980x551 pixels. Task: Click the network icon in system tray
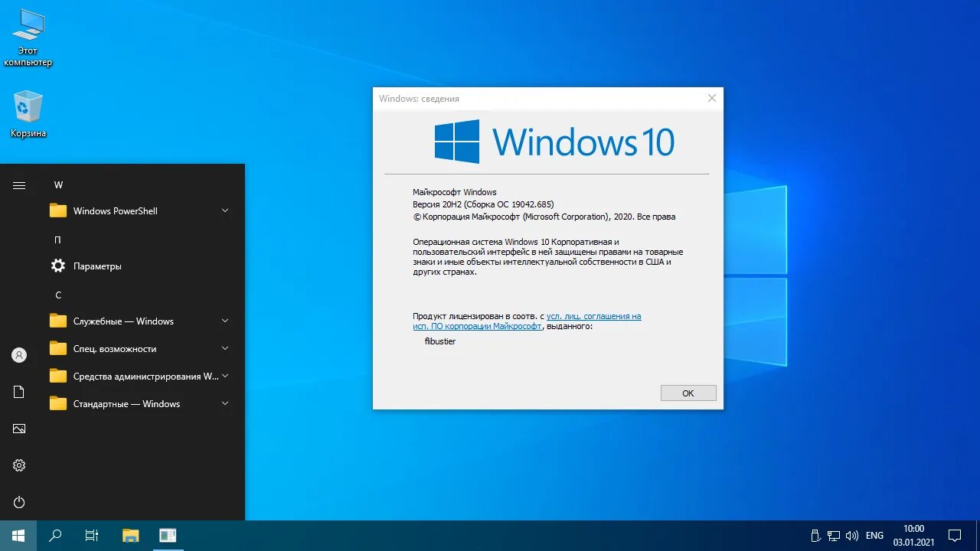click(833, 536)
